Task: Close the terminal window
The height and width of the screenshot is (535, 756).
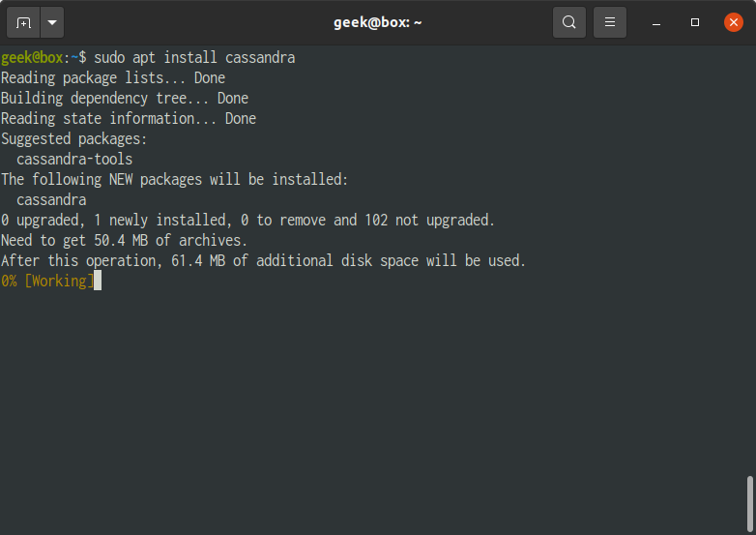Action: pyautogui.click(x=734, y=22)
